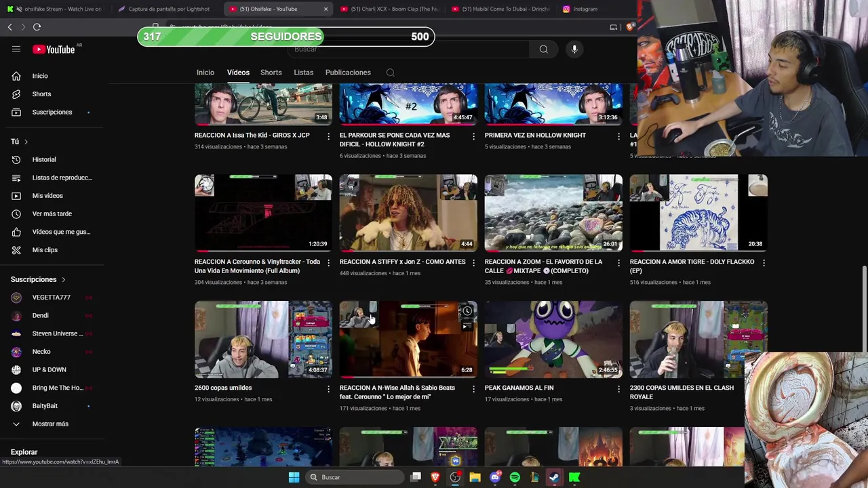
Task: Open options menu for STIFFY x Jon Z video
Action: tap(473, 263)
